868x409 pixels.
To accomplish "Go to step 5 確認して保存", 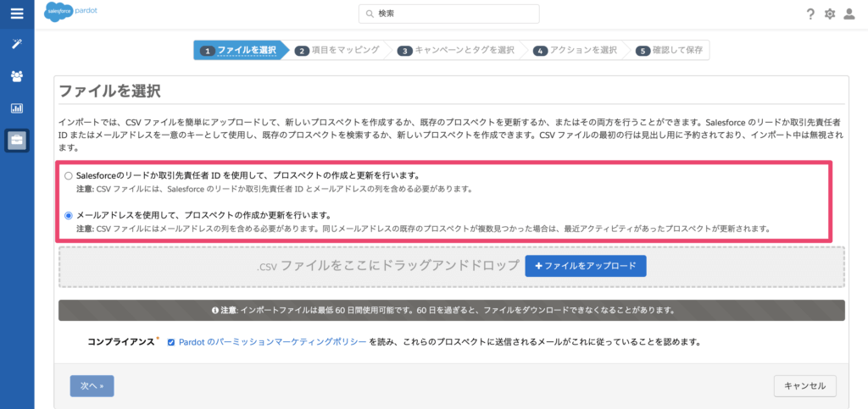I will (x=668, y=51).
